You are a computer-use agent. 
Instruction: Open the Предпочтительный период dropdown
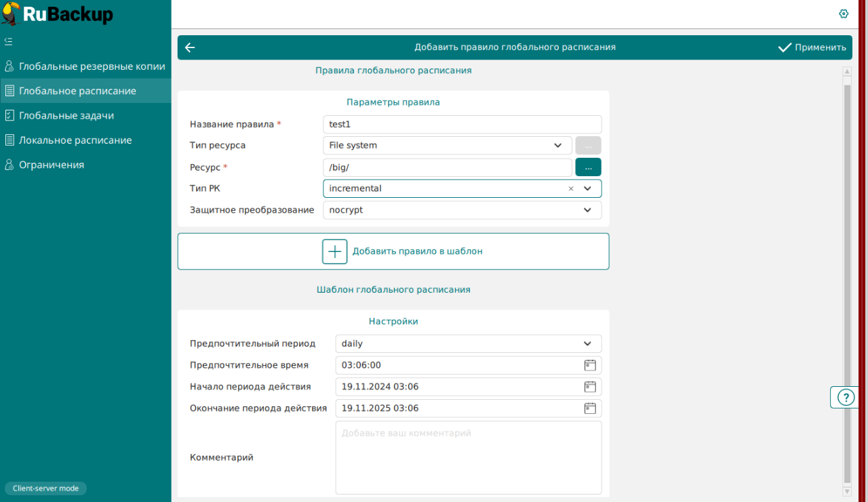point(587,344)
